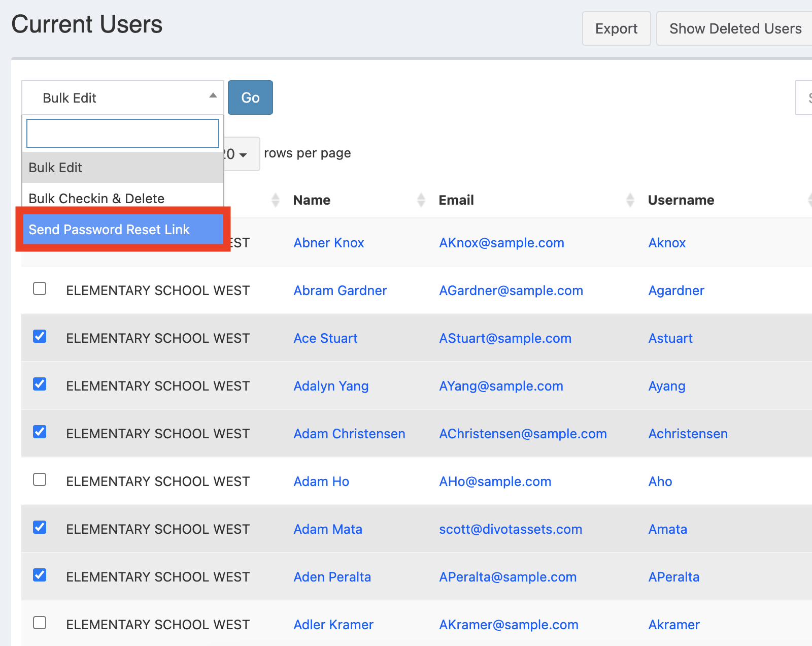The width and height of the screenshot is (812, 646).
Task: Check the Adam Ho row checkbox
Action: (40, 480)
